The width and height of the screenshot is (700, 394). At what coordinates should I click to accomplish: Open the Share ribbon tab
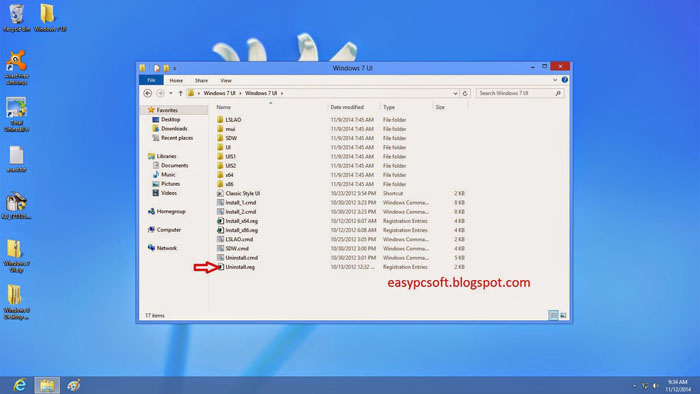tap(201, 80)
